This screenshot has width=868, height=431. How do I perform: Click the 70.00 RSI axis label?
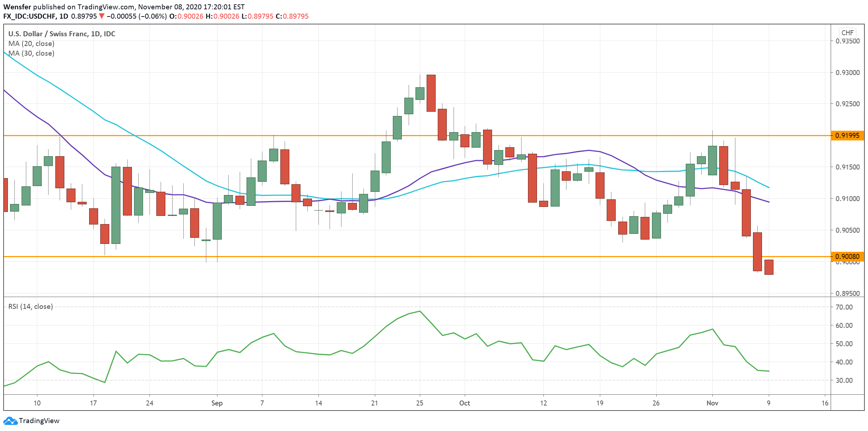pos(844,307)
